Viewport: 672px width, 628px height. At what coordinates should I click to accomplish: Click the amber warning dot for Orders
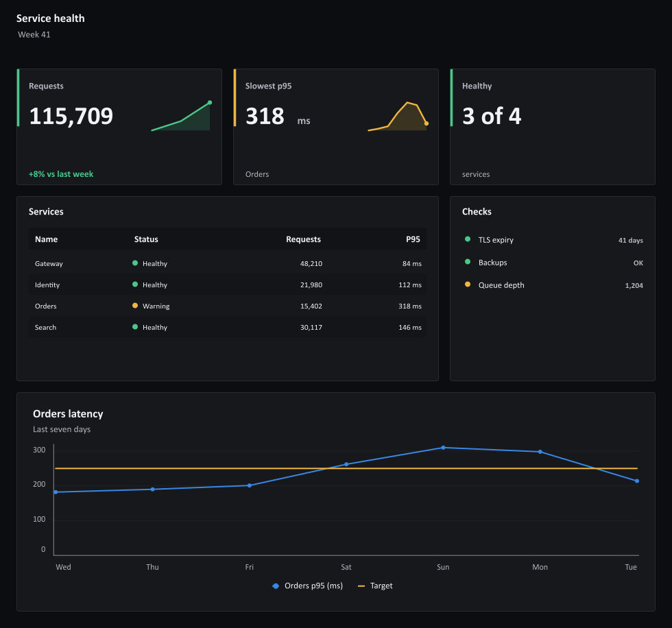click(135, 306)
